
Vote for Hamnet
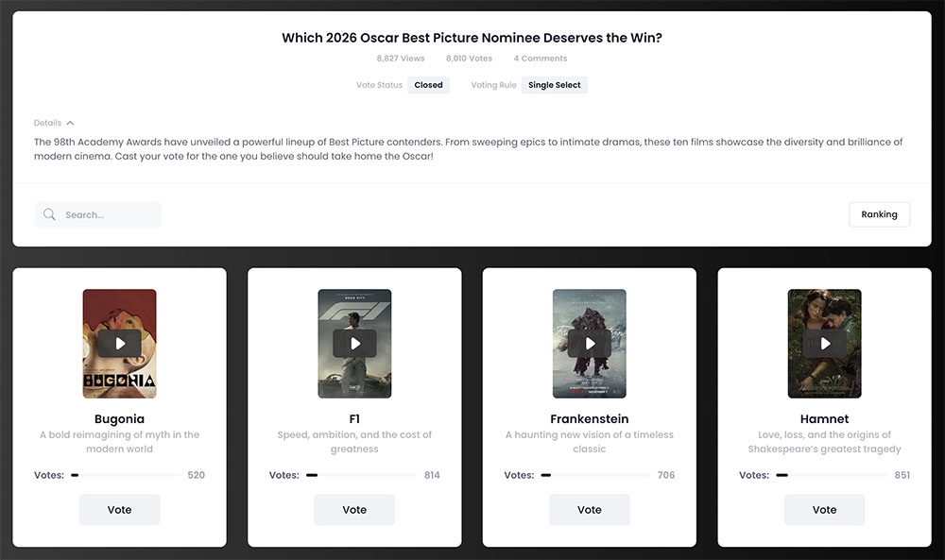click(x=824, y=510)
